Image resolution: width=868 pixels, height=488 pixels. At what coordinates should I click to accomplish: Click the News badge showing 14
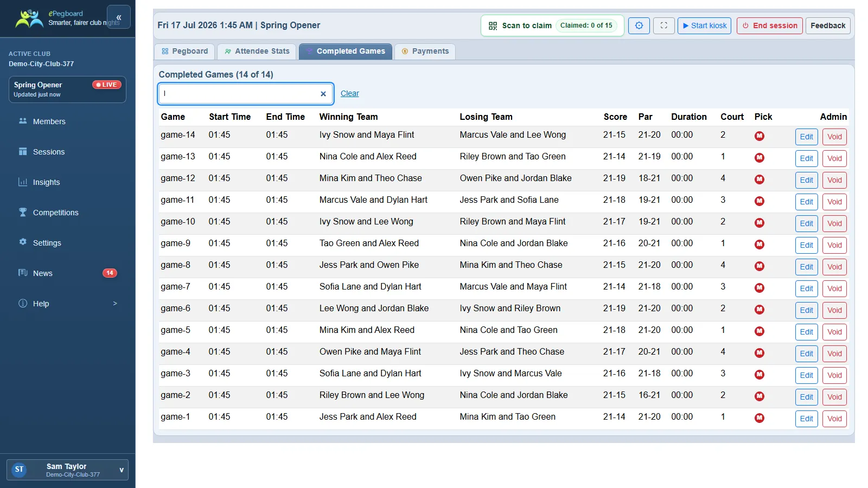(110, 273)
